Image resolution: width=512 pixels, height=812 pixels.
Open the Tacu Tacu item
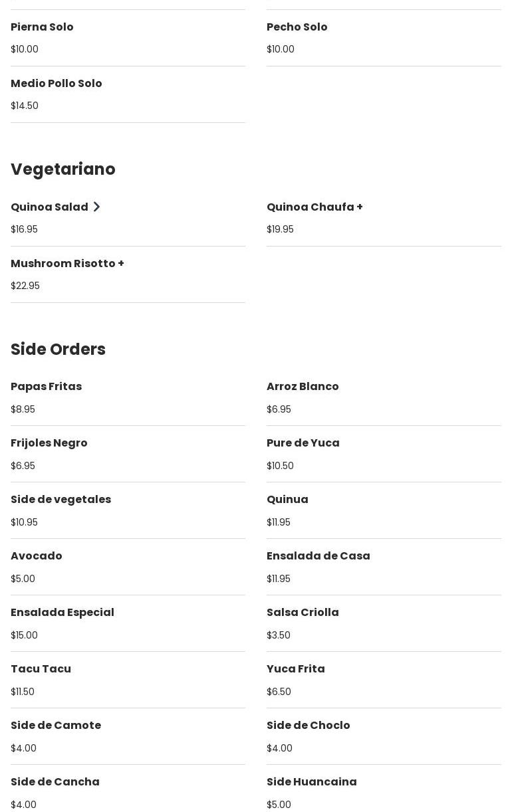pyautogui.click(x=41, y=669)
